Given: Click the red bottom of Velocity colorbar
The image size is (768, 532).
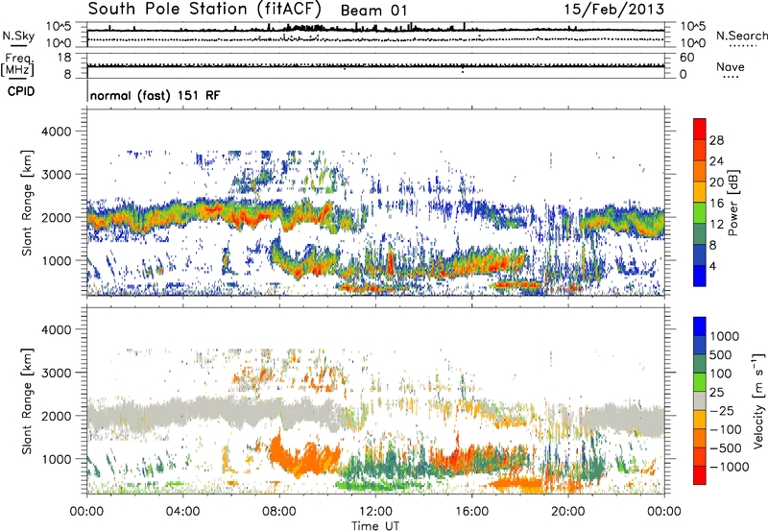Looking at the screenshot, I should (700, 475).
